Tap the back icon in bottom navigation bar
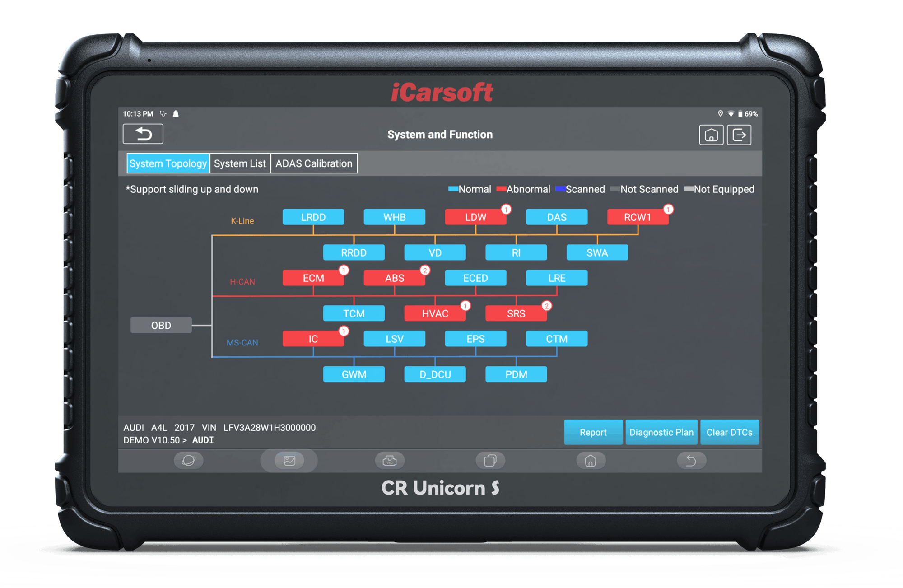Screen dimensions: 903x588 691,461
